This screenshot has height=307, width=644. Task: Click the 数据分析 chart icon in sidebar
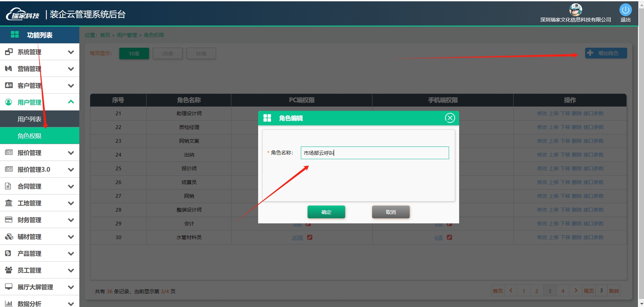[x=9, y=303]
